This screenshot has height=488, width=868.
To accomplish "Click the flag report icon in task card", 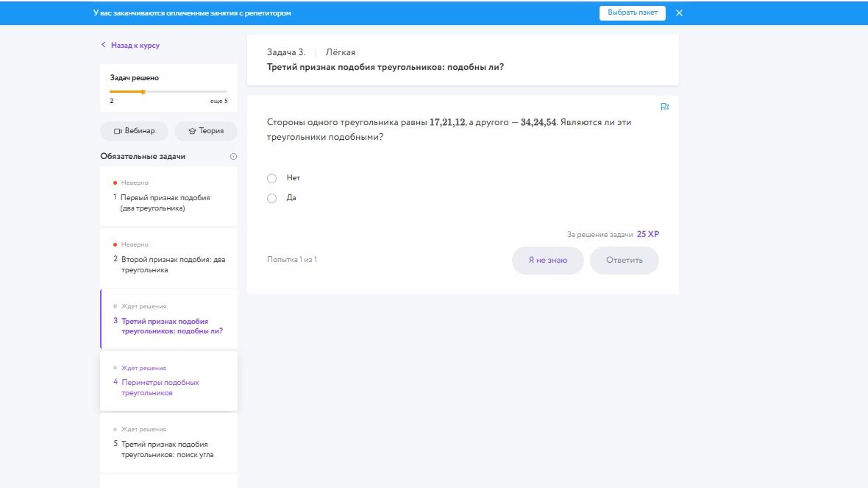I will (665, 106).
